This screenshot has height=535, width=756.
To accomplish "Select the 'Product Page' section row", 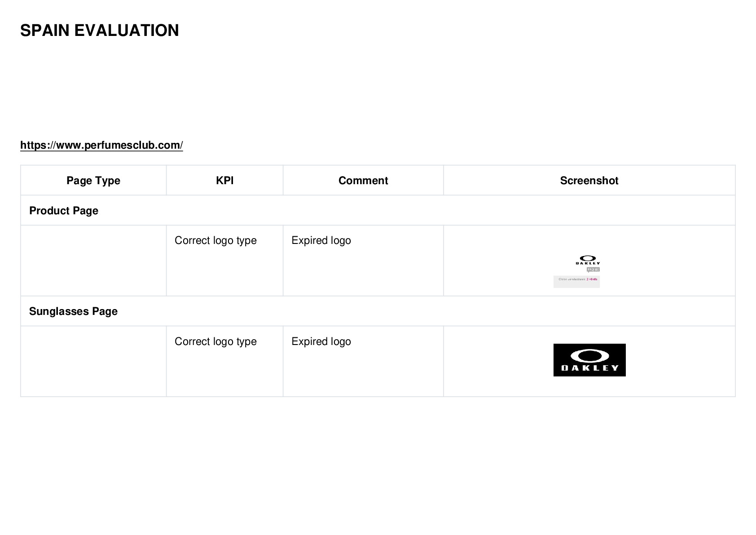I will tap(378, 210).
